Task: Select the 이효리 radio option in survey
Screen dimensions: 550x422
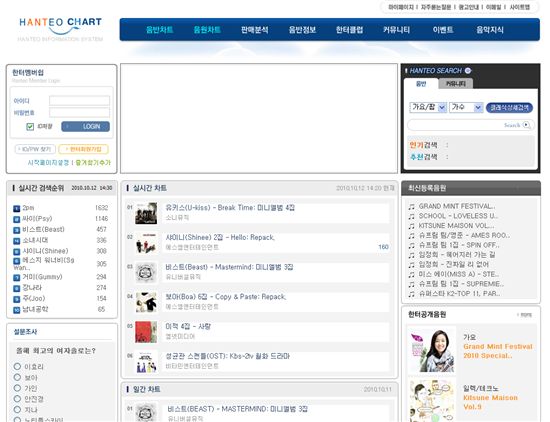Action: (x=17, y=367)
